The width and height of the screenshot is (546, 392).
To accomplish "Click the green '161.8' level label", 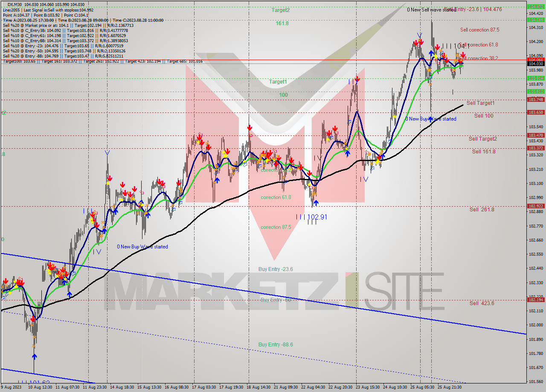I will pyautogui.click(x=282, y=23).
